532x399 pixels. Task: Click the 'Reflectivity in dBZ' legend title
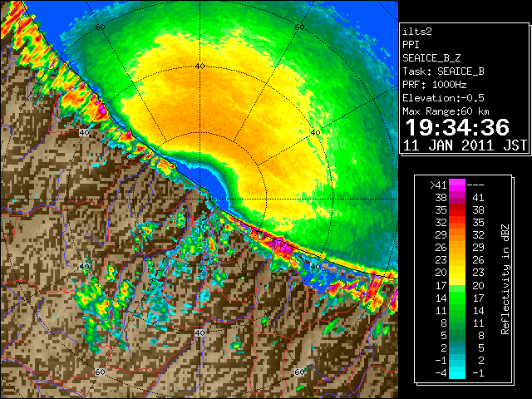[x=505, y=279]
